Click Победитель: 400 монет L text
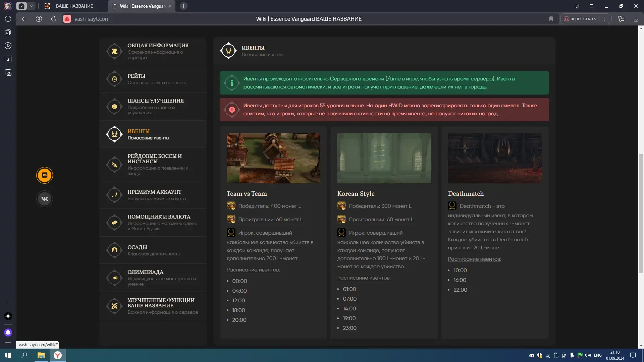The image size is (644, 362). click(x=269, y=206)
